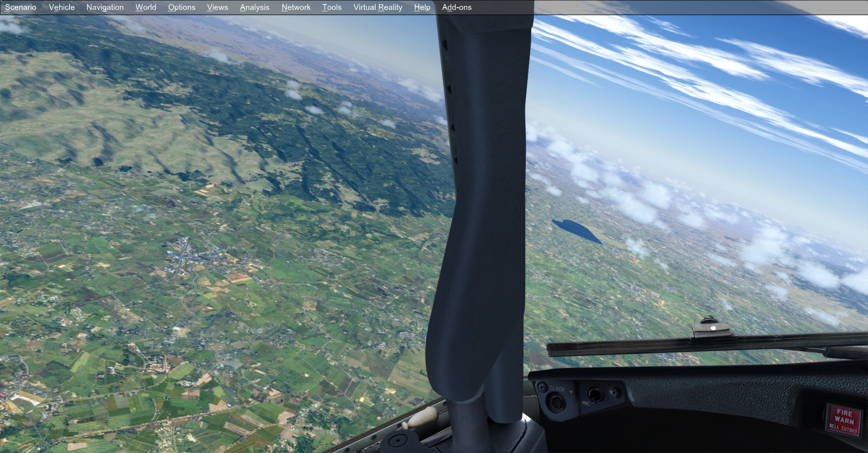Open the Scenario menu
The image size is (868, 453).
pyautogui.click(x=20, y=7)
